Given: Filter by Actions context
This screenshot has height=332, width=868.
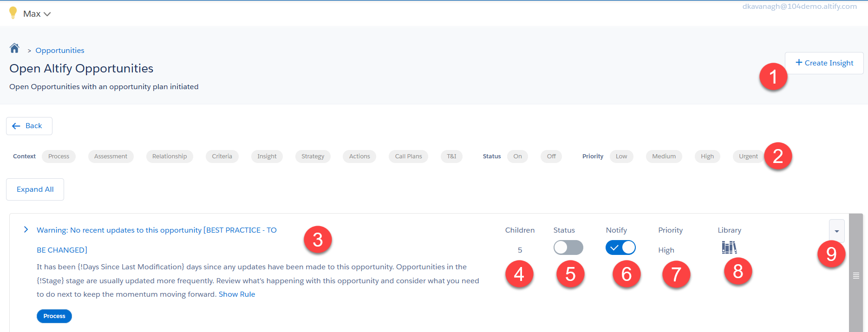Looking at the screenshot, I should pyautogui.click(x=359, y=156).
